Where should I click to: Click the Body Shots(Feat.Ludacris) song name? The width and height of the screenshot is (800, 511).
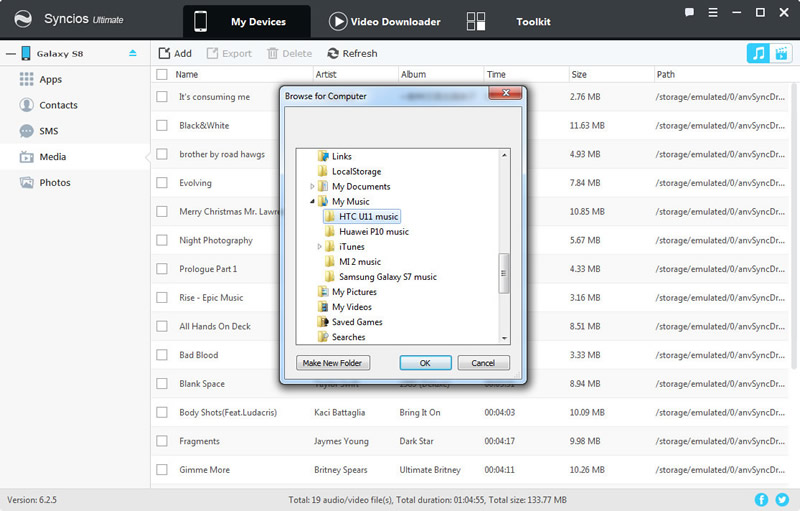coord(228,413)
